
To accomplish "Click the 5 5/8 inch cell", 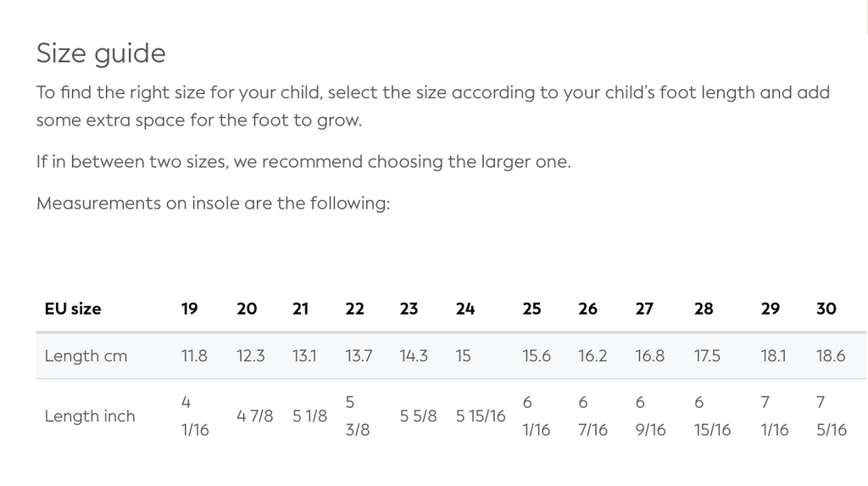I will [418, 416].
